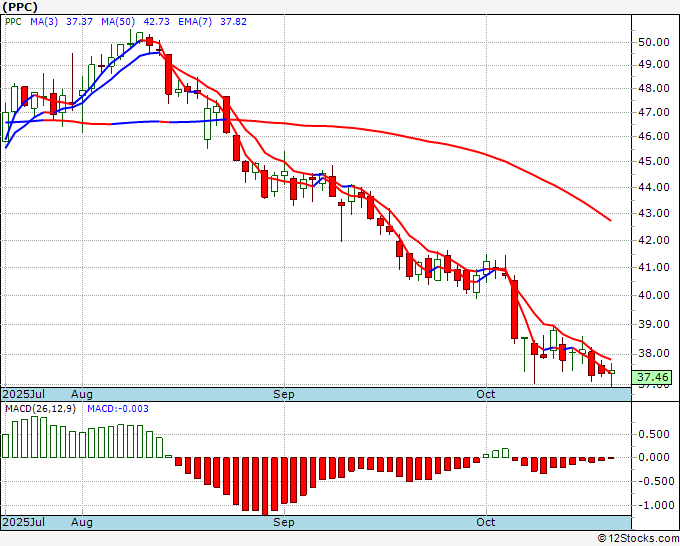The image size is (680, 546).
Task: Click the current price tag 37.46
Action: tap(652, 377)
